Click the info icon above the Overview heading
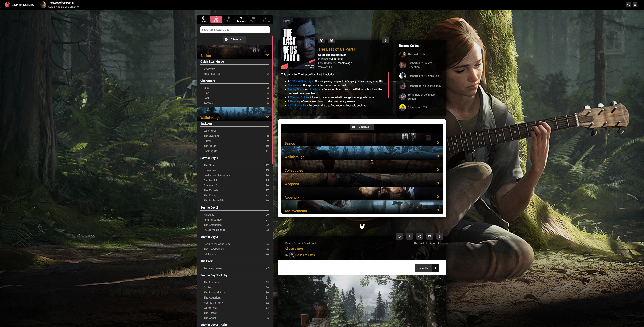This screenshot has width=644, height=327. coord(399,236)
